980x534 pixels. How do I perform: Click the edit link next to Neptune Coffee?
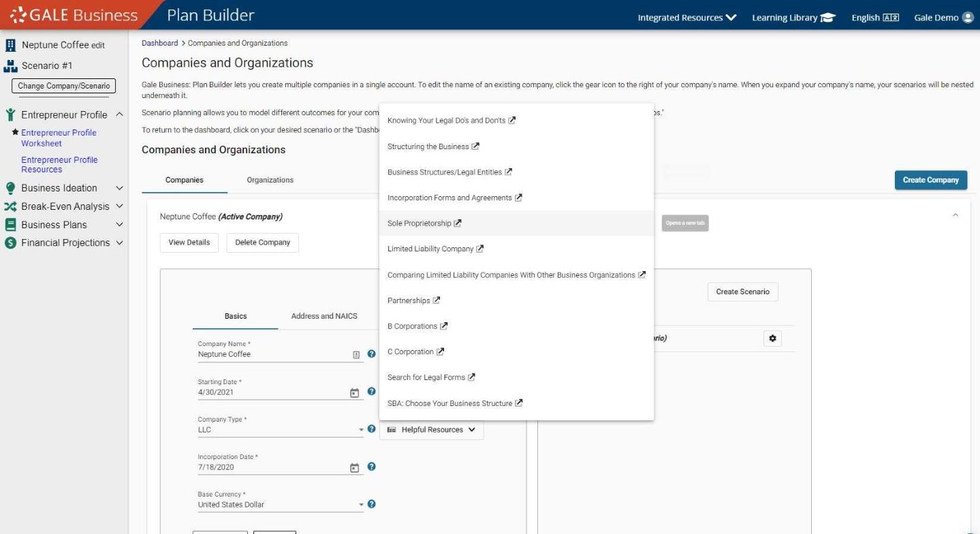pos(98,46)
